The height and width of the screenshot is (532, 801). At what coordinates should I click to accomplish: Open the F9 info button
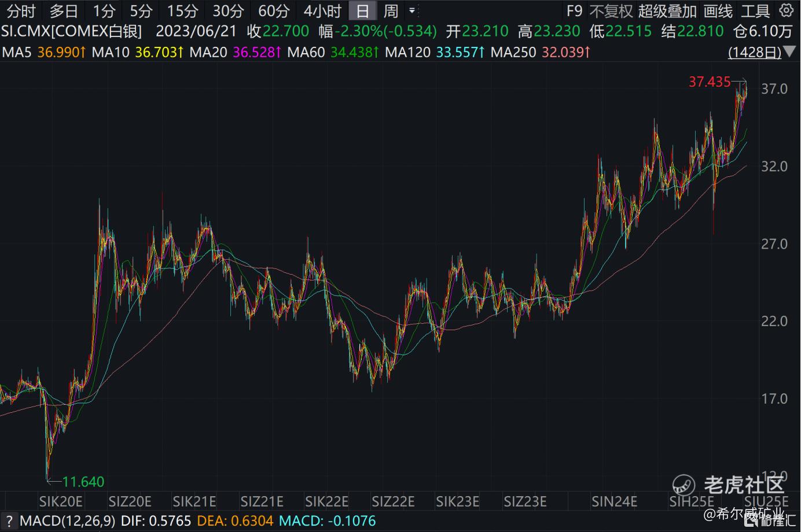pyautogui.click(x=574, y=11)
